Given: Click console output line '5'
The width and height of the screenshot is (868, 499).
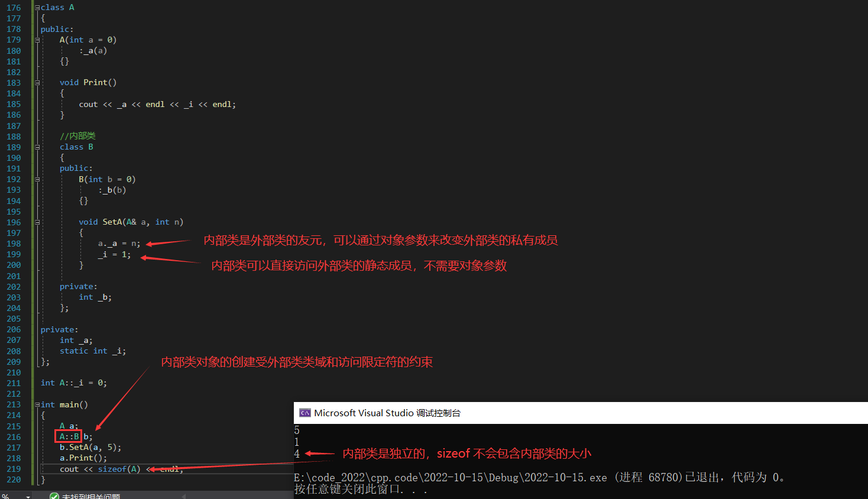Looking at the screenshot, I should [x=297, y=430].
